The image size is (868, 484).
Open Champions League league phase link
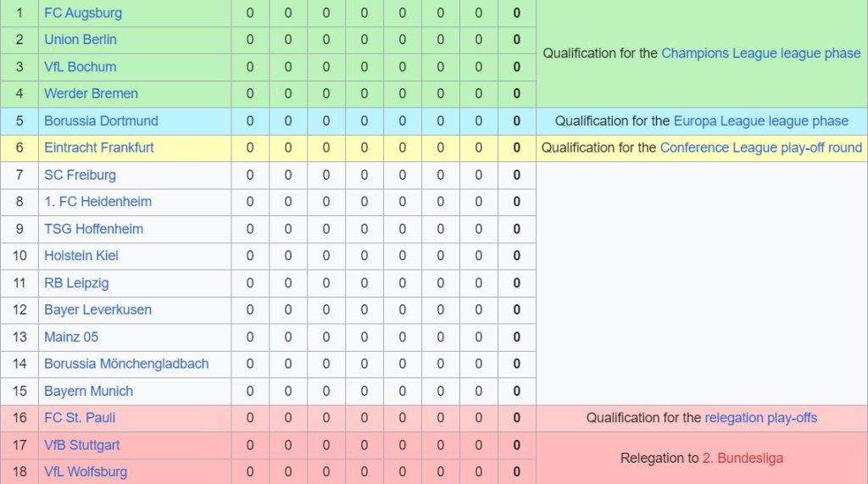(760, 53)
